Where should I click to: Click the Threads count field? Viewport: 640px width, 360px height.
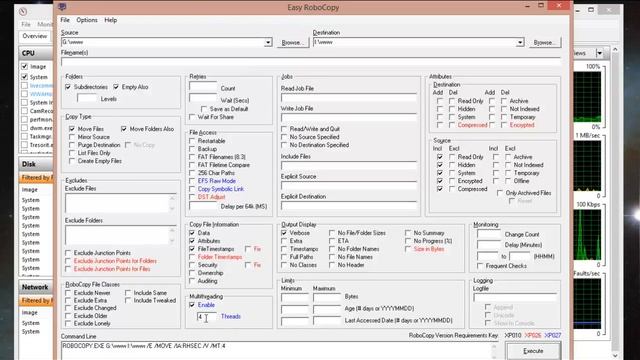pos(206,317)
